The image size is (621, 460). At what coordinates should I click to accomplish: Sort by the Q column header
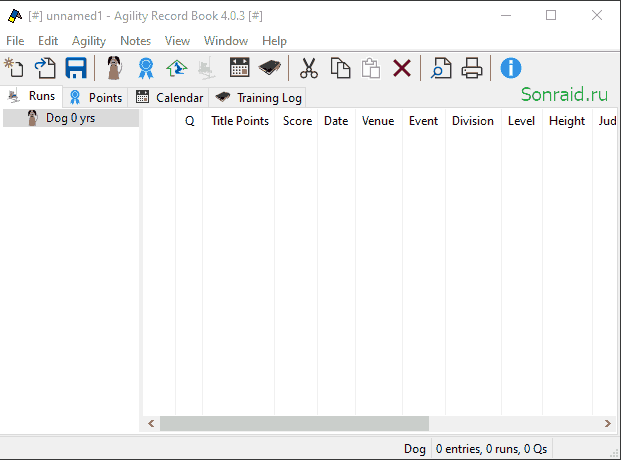pos(189,121)
